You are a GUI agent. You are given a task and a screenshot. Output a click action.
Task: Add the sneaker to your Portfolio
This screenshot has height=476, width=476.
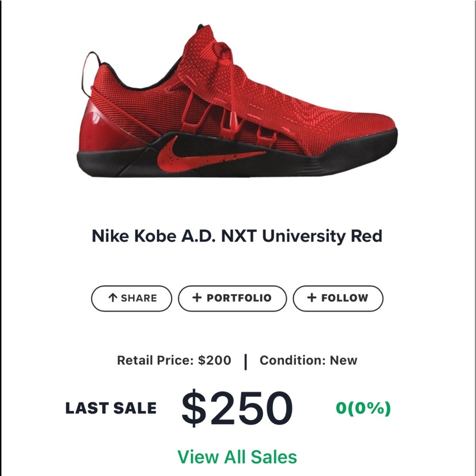pos(232,298)
